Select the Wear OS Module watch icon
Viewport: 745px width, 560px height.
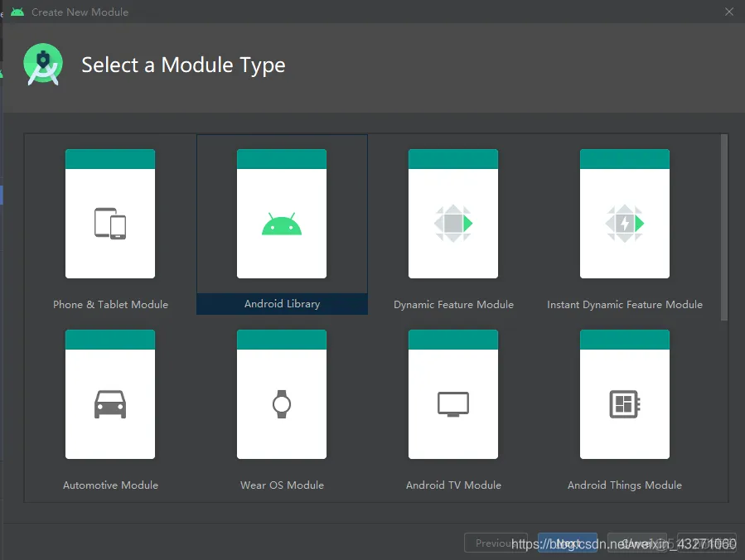click(x=282, y=404)
